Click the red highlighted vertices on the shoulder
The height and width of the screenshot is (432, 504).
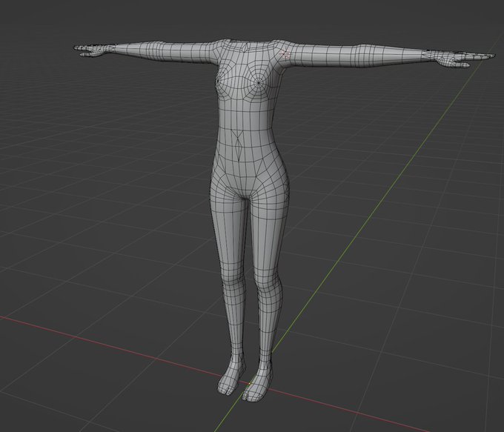[x=285, y=55]
